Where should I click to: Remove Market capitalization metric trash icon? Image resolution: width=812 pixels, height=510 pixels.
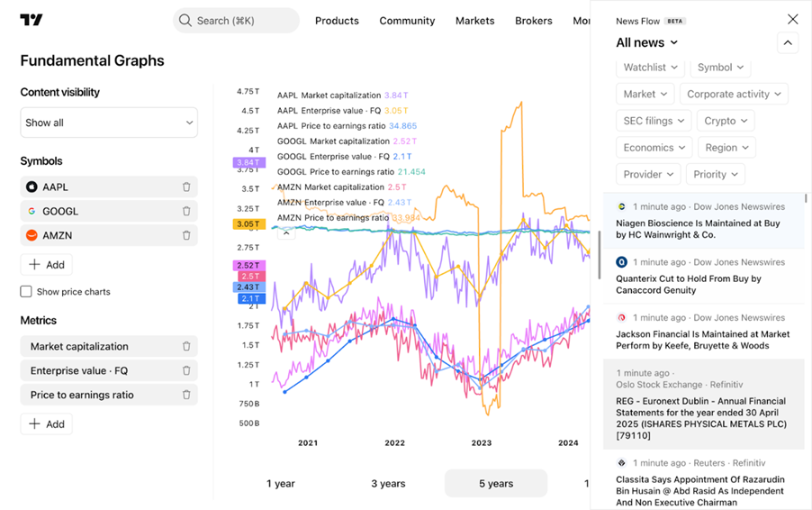186,346
